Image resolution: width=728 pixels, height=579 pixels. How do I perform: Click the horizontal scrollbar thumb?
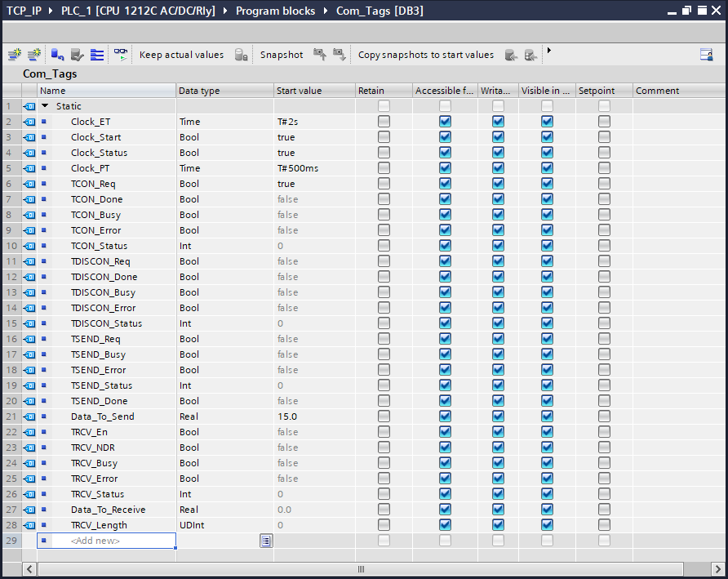click(x=360, y=568)
